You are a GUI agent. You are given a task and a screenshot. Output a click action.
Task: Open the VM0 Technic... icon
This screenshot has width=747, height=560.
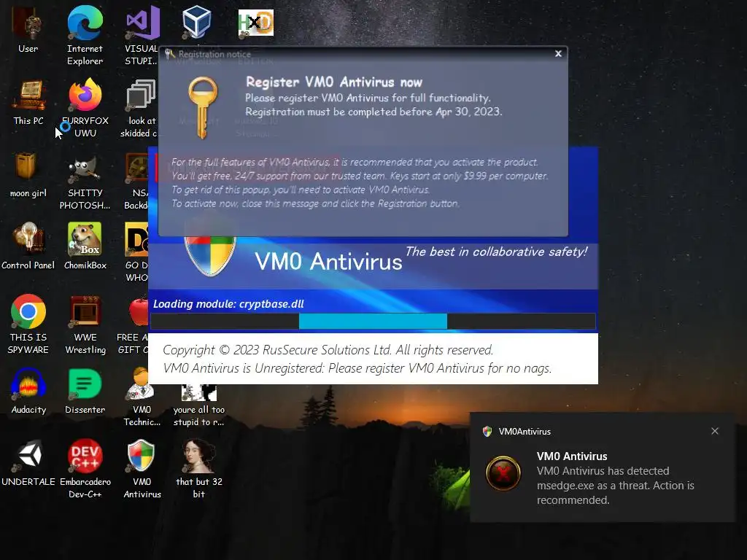pos(142,397)
